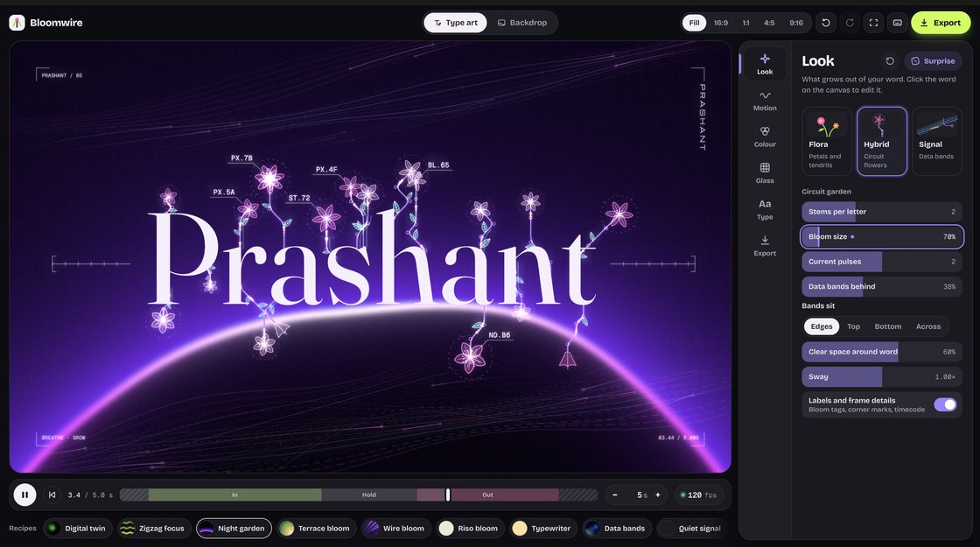Image resolution: width=980 pixels, height=547 pixels.
Task: Open the Colour panel in sidebar
Action: coord(765,137)
